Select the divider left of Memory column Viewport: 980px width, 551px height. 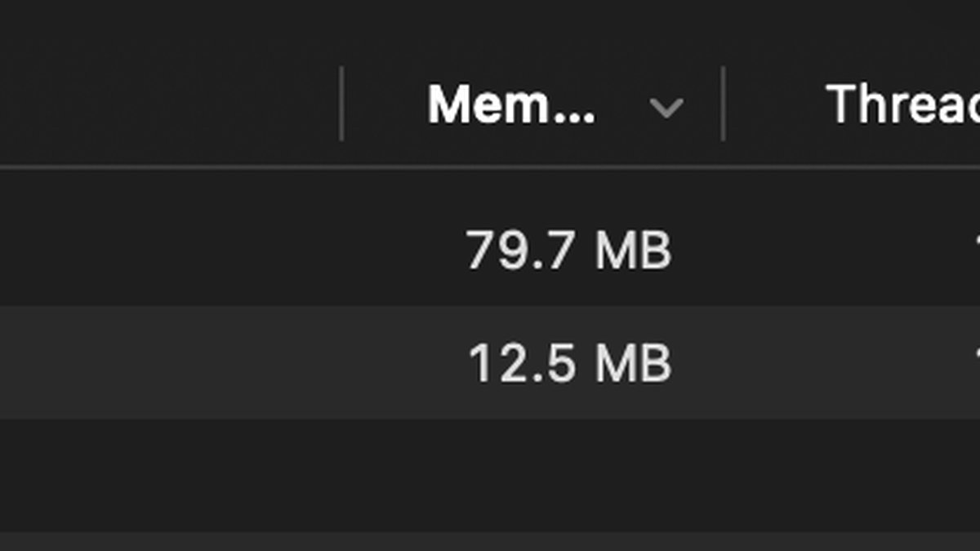(x=341, y=104)
